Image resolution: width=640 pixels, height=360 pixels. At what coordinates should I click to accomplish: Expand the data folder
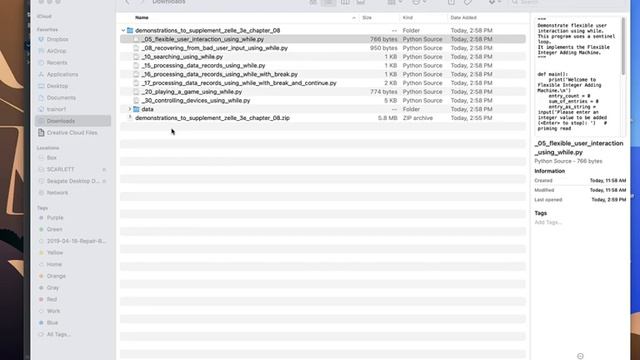(130, 109)
